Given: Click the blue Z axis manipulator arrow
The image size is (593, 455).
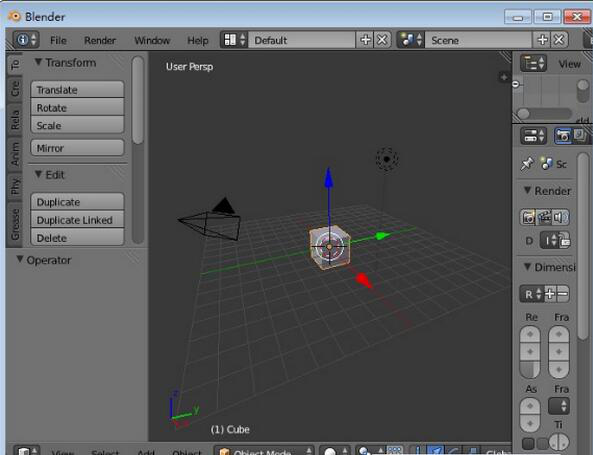Looking at the screenshot, I should coord(329,178).
